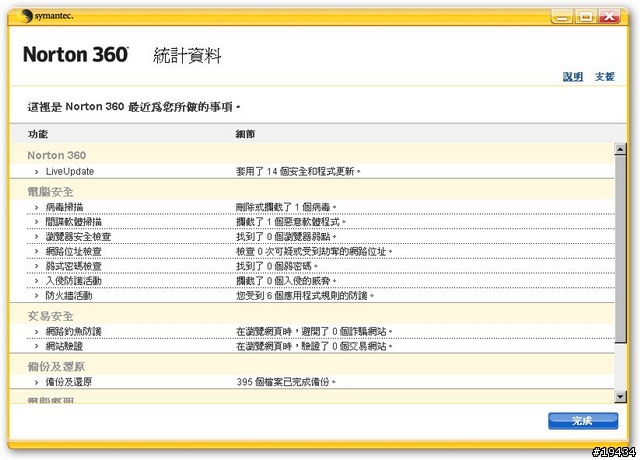Click the vertical scrollbar thumb
Viewport: 640px width, 460px height.
point(620,249)
